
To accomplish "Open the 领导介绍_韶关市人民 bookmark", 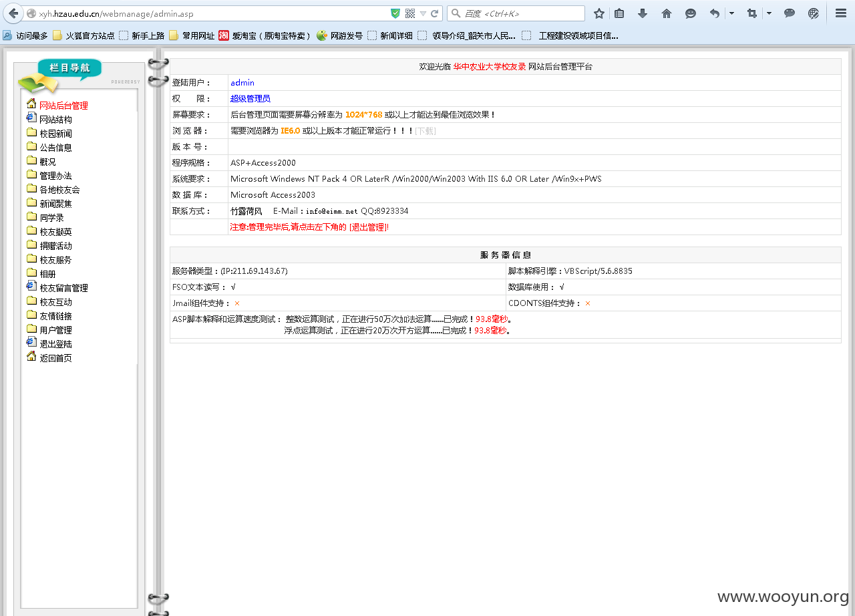I will click(467, 35).
